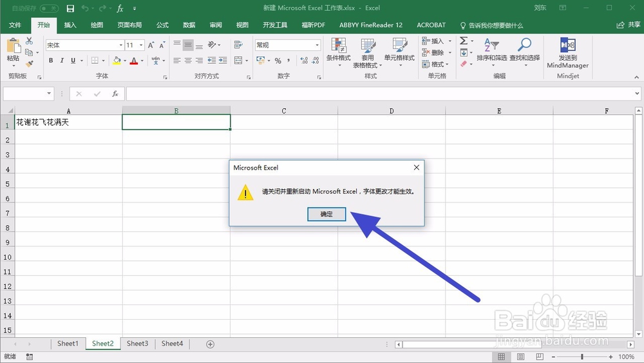Image resolution: width=644 pixels, height=363 pixels.
Task: Click the Save icon in quick access toolbar
Action: click(x=70, y=8)
